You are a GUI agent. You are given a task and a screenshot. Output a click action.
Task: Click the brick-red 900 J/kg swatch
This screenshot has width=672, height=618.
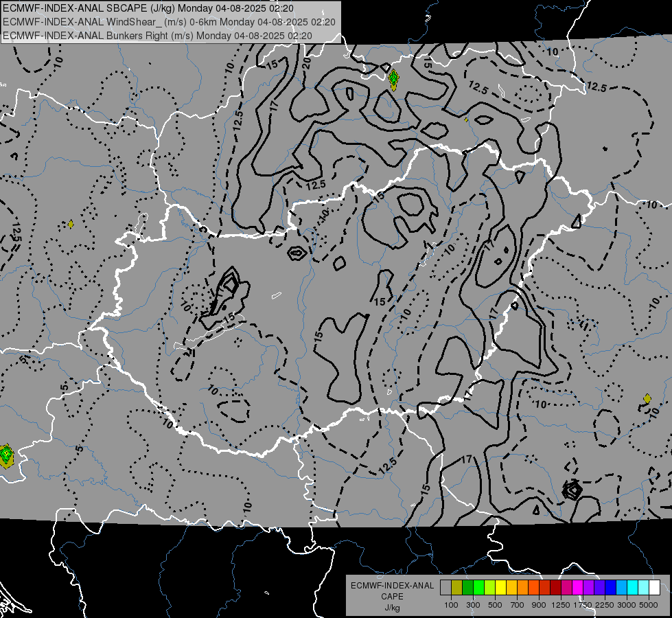click(545, 587)
